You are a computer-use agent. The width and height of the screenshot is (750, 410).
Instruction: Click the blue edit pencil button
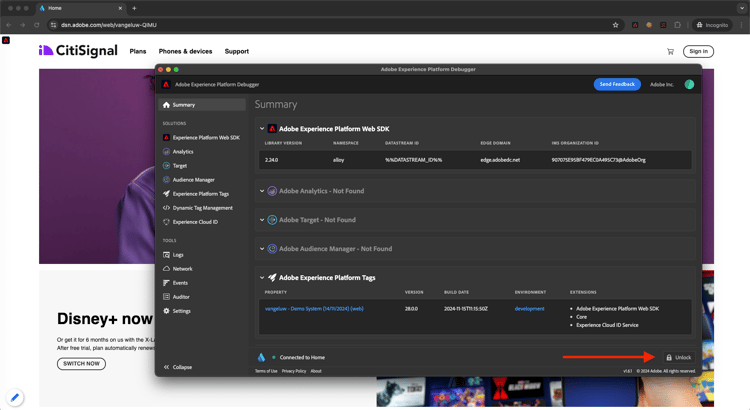15,397
